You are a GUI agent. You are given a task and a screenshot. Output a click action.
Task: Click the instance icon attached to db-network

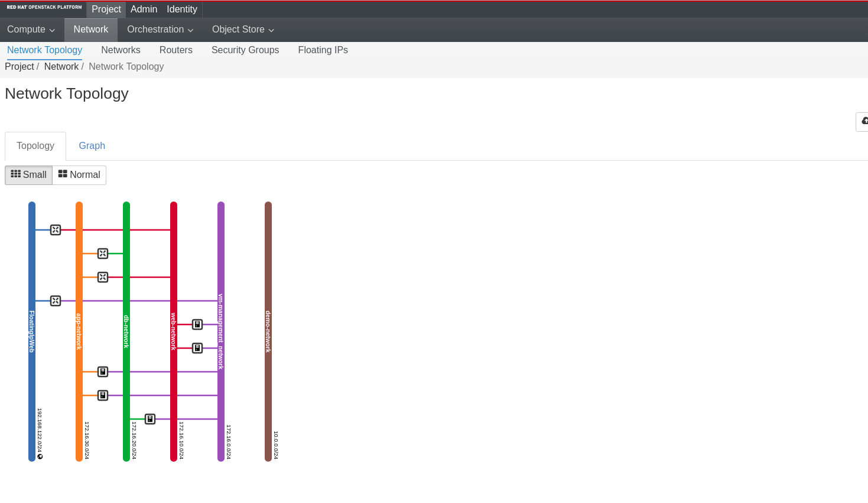(x=150, y=419)
